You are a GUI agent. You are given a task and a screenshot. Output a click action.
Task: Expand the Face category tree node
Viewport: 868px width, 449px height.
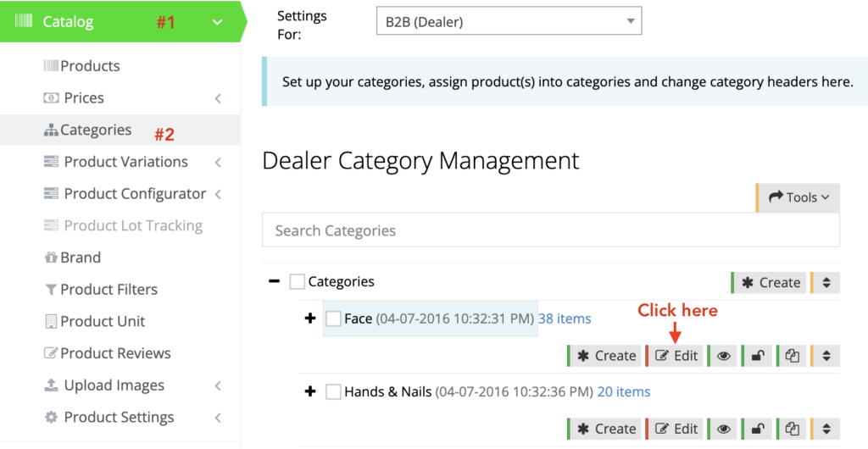pos(310,319)
